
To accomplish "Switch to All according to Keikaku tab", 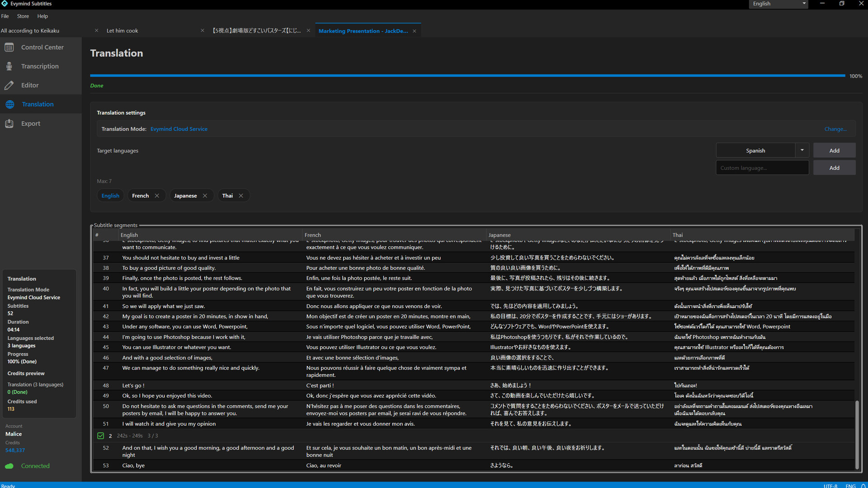I will [30, 31].
